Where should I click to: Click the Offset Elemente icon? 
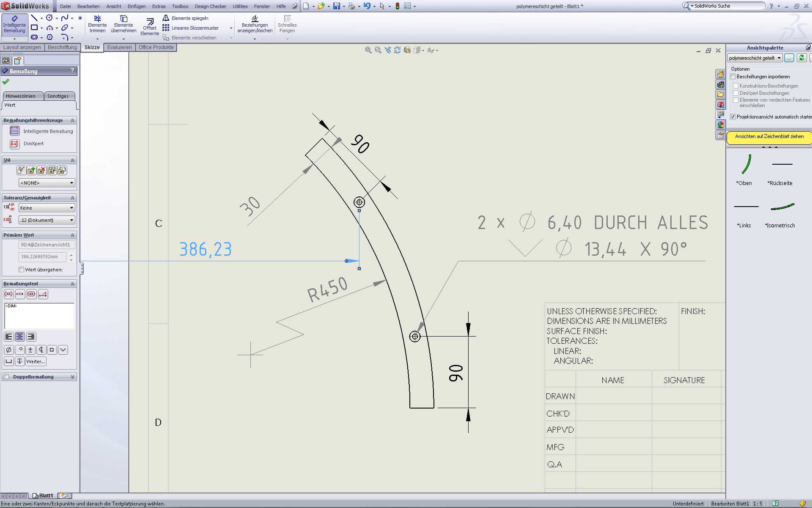(x=150, y=26)
